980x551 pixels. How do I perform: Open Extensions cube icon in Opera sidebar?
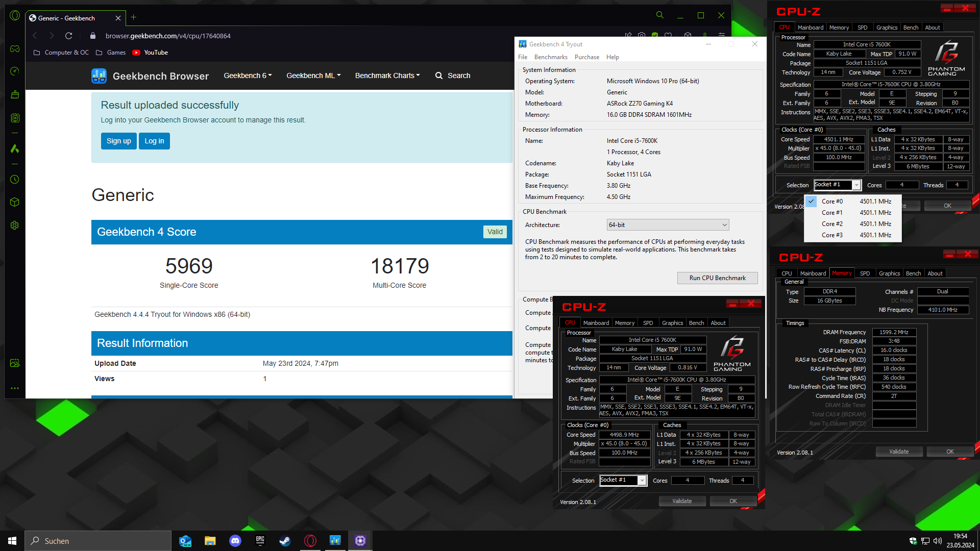(x=15, y=202)
